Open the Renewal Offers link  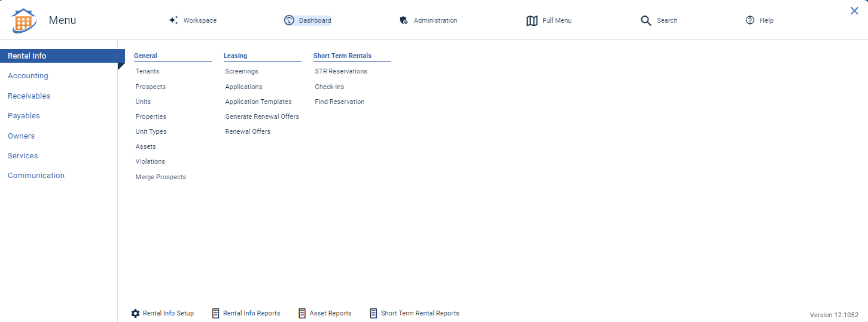pyautogui.click(x=248, y=131)
